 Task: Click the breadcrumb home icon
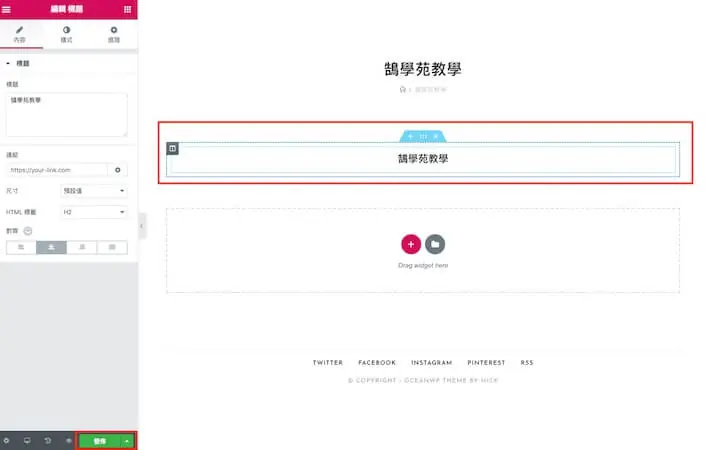pyautogui.click(x=403, y=89)
